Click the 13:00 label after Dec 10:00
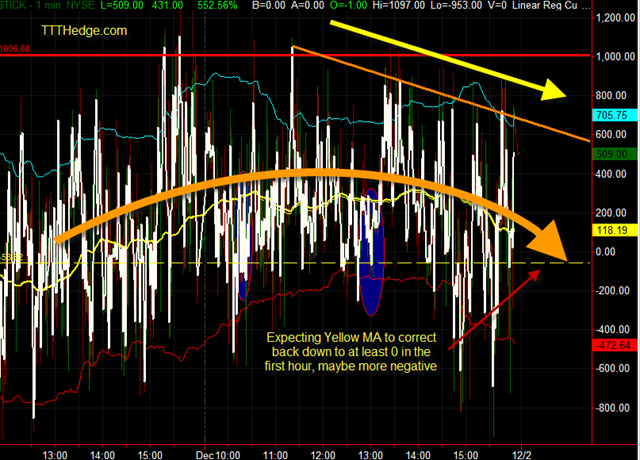The image size is (640, 460). [x=371, y=455]
